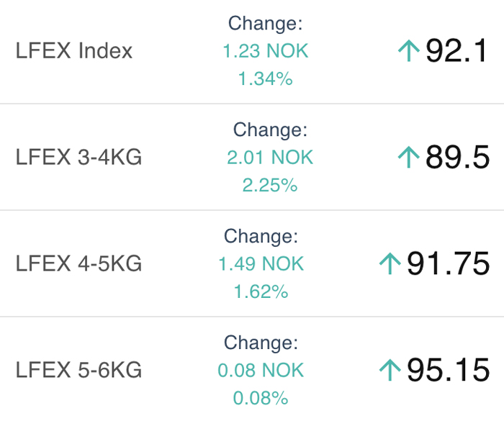Click the 1.34% change percentage
This screenshot has height=421, width=504.
(x=266, y=78)
